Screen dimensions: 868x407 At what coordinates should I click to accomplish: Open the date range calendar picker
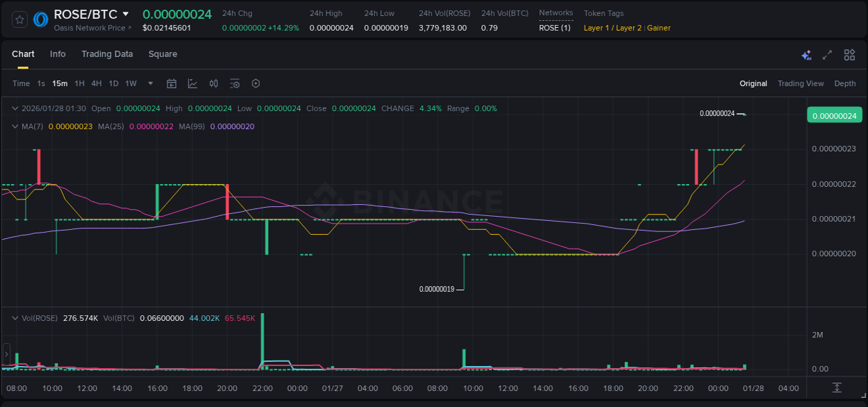[172, 83]
